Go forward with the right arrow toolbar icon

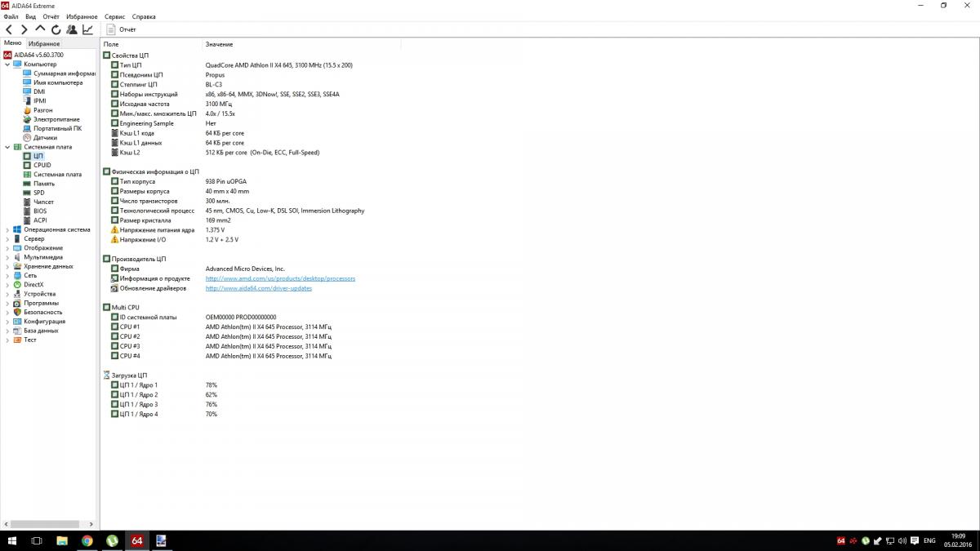coord(24,29)
